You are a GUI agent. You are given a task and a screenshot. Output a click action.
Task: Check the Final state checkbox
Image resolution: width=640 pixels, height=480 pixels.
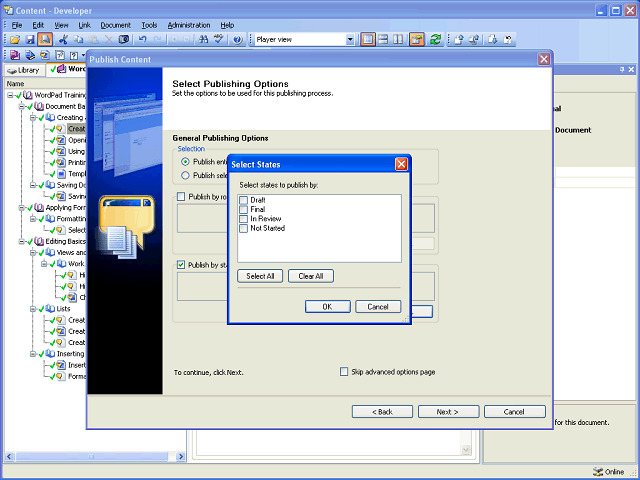point(243,209)
